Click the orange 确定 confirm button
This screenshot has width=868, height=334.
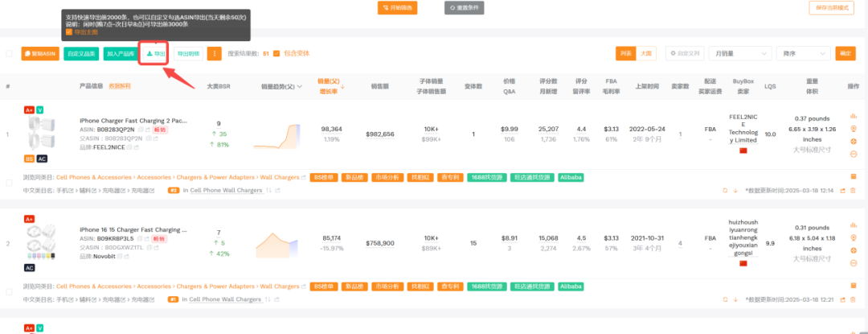point(845,54)
